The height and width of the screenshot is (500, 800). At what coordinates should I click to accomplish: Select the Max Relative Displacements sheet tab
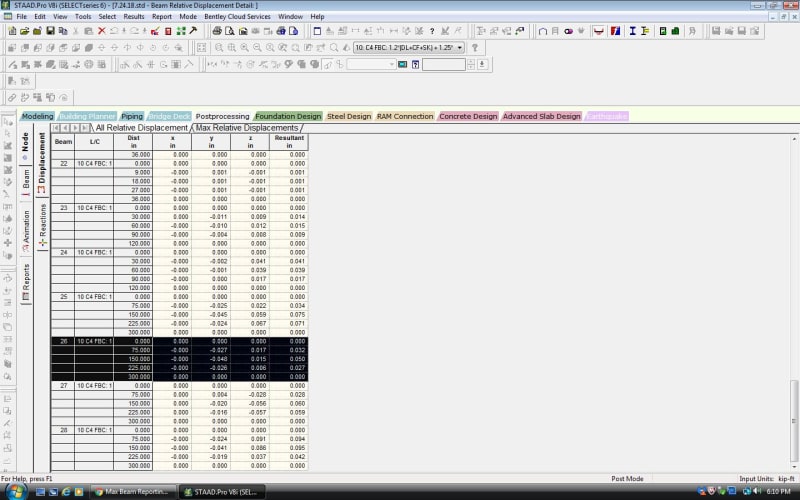pos(247,128)
